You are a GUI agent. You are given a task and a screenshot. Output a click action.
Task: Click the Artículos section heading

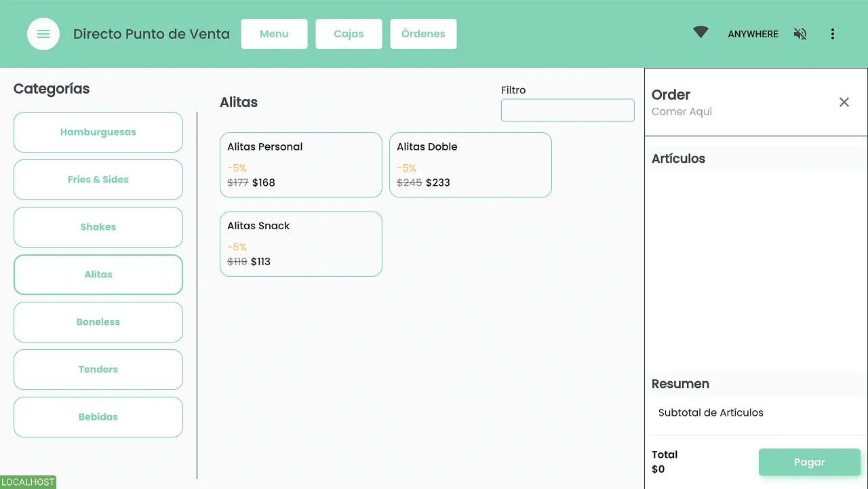(678, 159)
